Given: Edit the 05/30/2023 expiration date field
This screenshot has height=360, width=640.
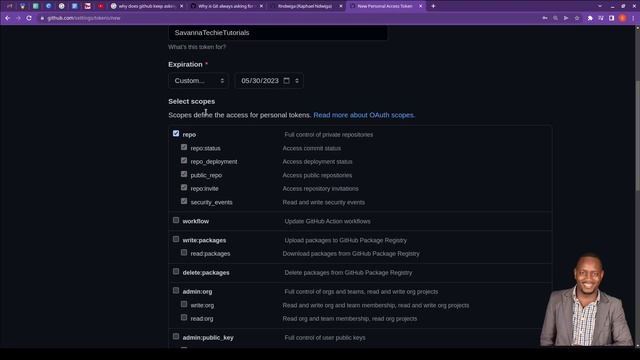Looking at the screenshot, I should click(x=269, y=80).
